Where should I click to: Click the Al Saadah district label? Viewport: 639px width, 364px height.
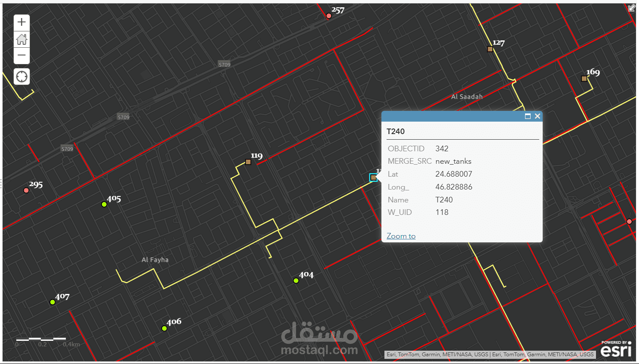[x=467, y=97]
